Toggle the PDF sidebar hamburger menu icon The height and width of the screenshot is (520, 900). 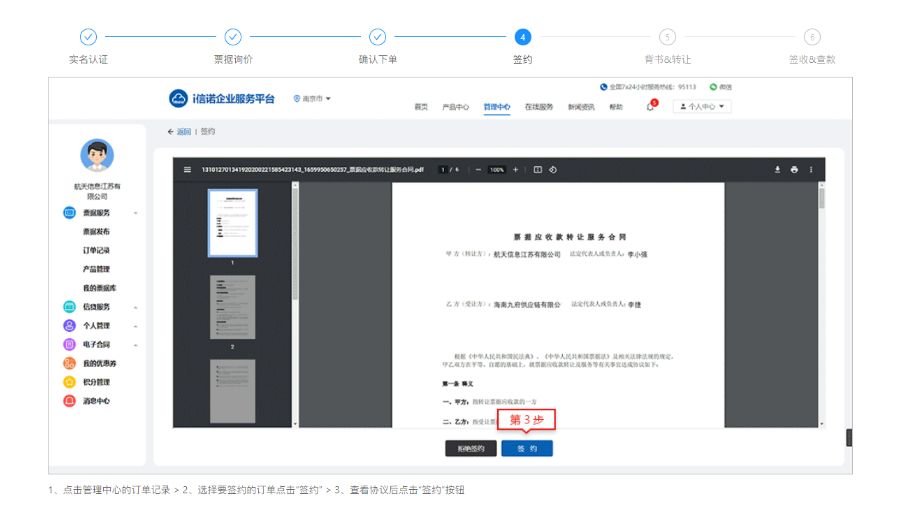point(187,170)
